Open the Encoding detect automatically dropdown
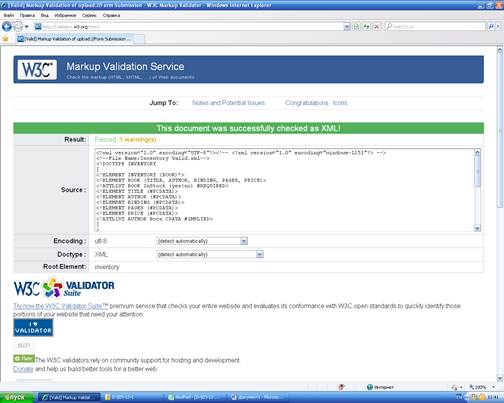 tap(202, 241)
